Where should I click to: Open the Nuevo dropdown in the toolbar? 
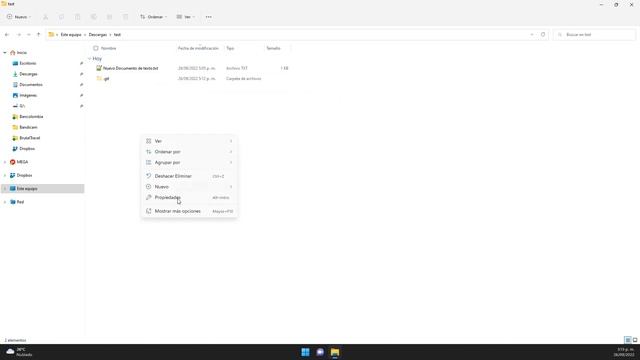[19, 17]
